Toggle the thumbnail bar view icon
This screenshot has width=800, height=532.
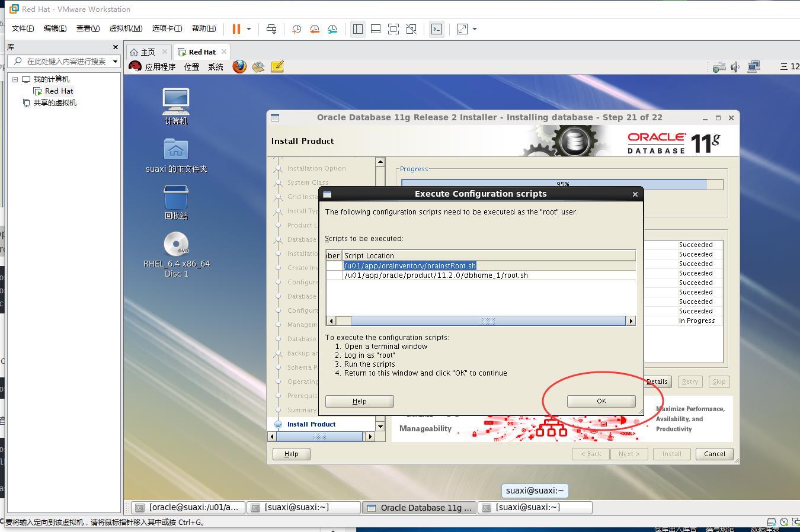point(376,28)
